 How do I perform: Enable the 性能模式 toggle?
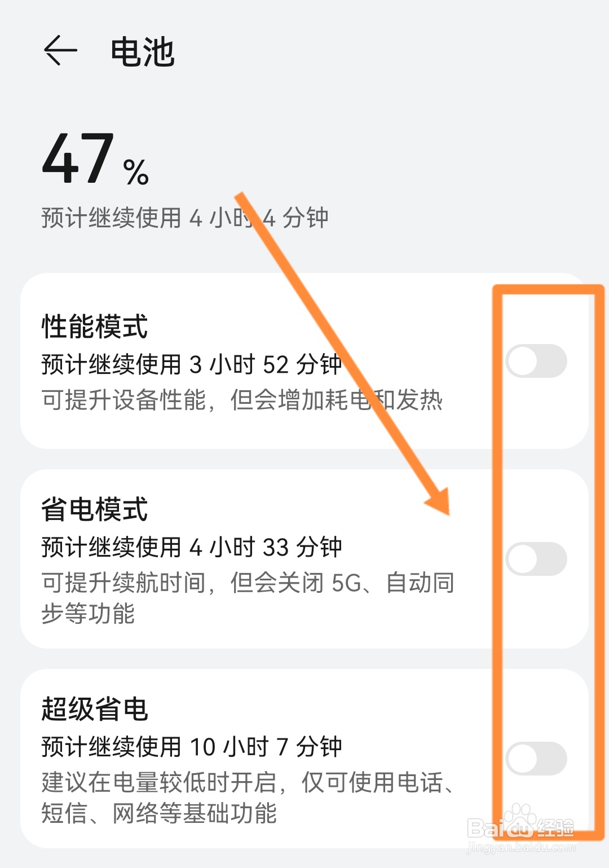pos(536,361)
